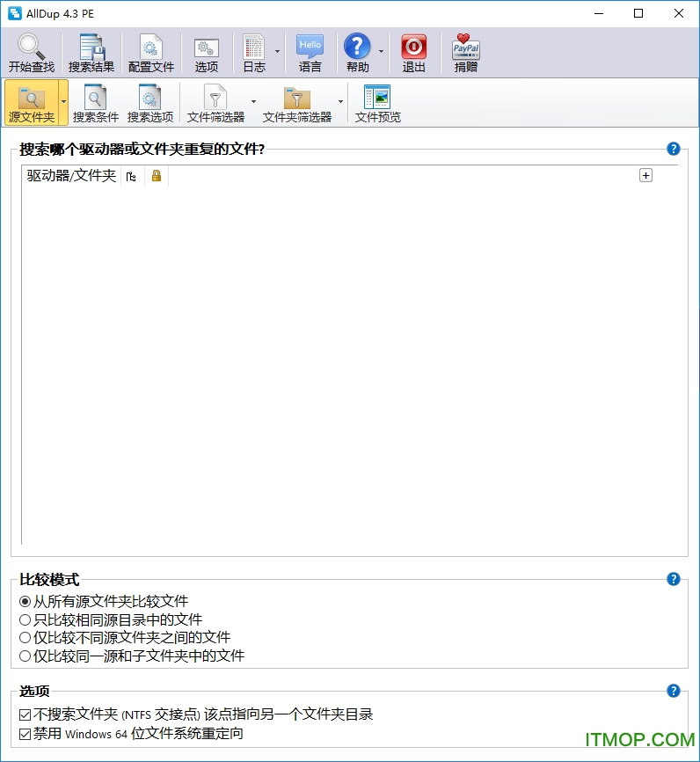Click the plus button to add folder
The height and width of the screenshot is (762, 700).
645,176
